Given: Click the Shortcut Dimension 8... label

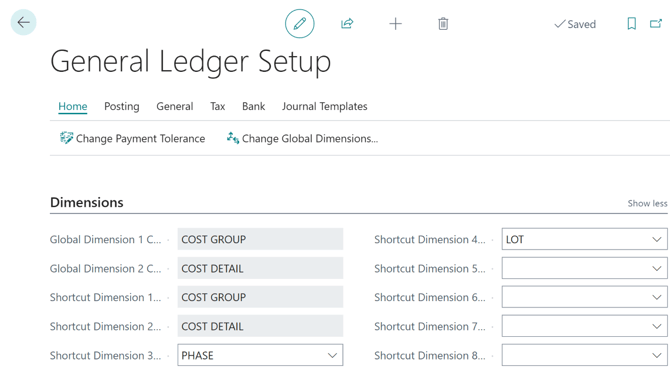Looking at the screenshot, I should pyautogui.click(x=430, y=355).
